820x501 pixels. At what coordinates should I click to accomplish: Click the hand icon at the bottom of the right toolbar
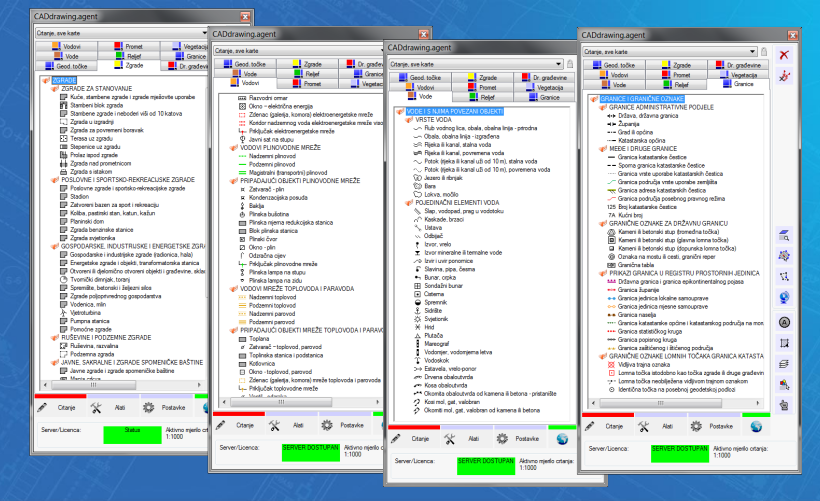784,405
